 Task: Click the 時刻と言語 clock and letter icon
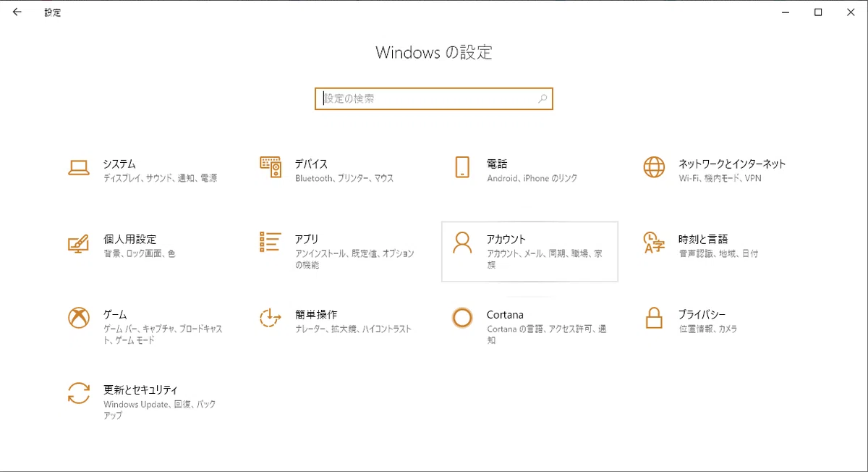(x=654, y=243)
